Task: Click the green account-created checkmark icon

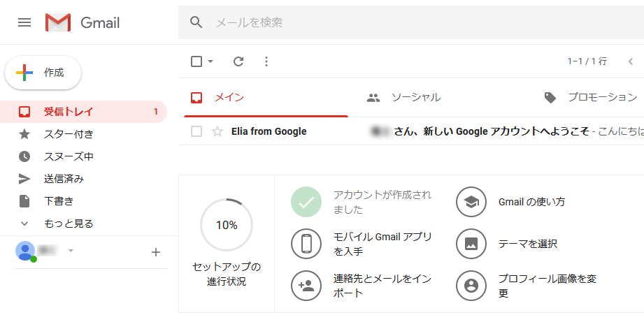Action: [x=306, y=202]
